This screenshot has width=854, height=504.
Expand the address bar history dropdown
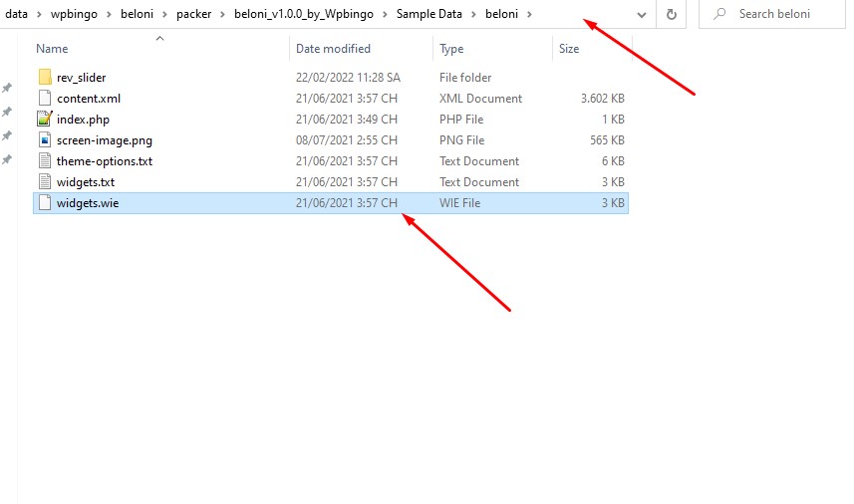point(642,15)
